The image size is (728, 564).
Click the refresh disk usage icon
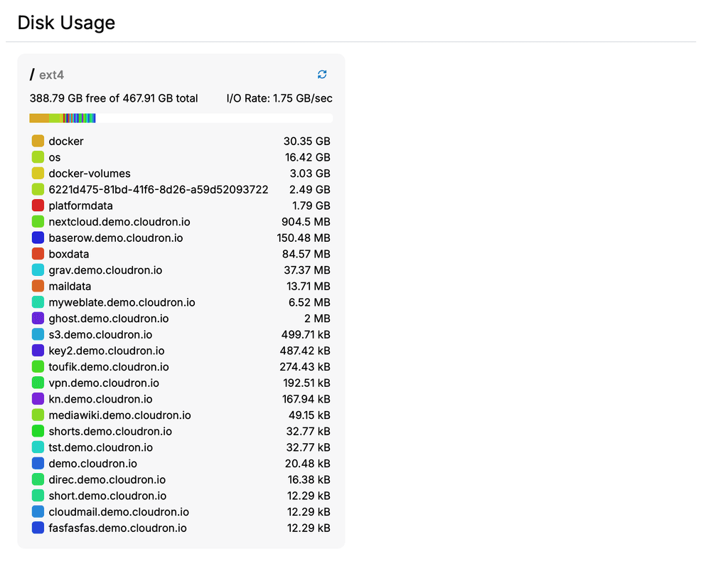[322, 75]
